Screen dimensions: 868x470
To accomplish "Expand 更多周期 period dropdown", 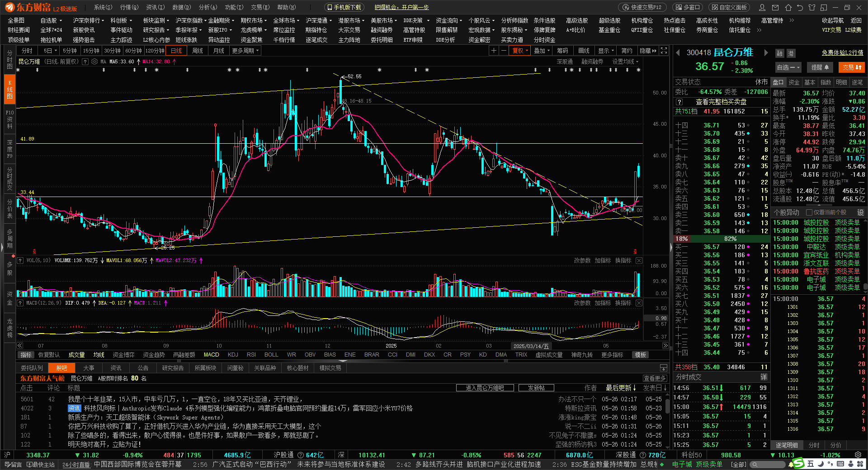I will pyautogui.click(x=245, y=51).
